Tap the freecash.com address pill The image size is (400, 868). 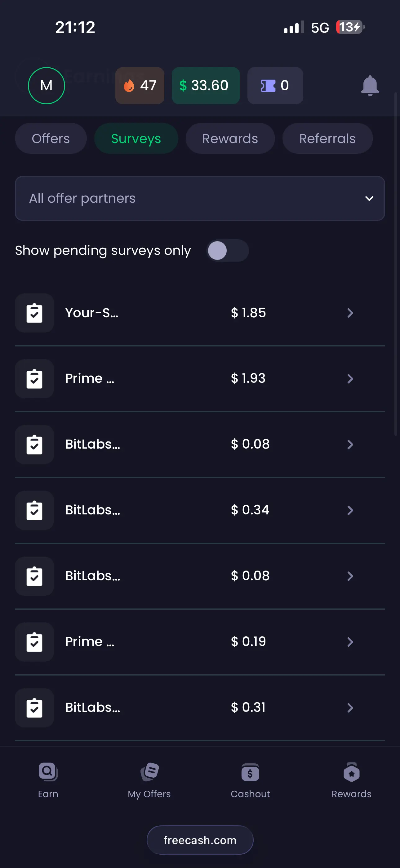coord(200,840)
